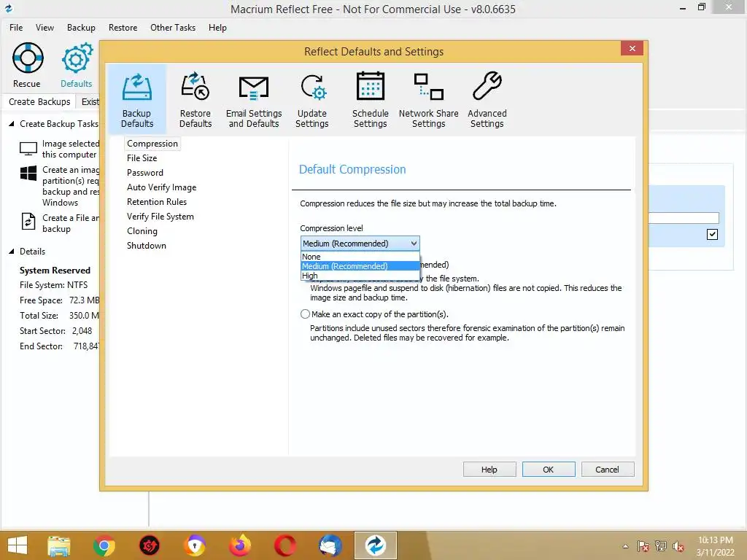Viewport: 747px width, 560px height.
Task: Open Firefox from the taskbar
Action: click(x=239, y=545)
